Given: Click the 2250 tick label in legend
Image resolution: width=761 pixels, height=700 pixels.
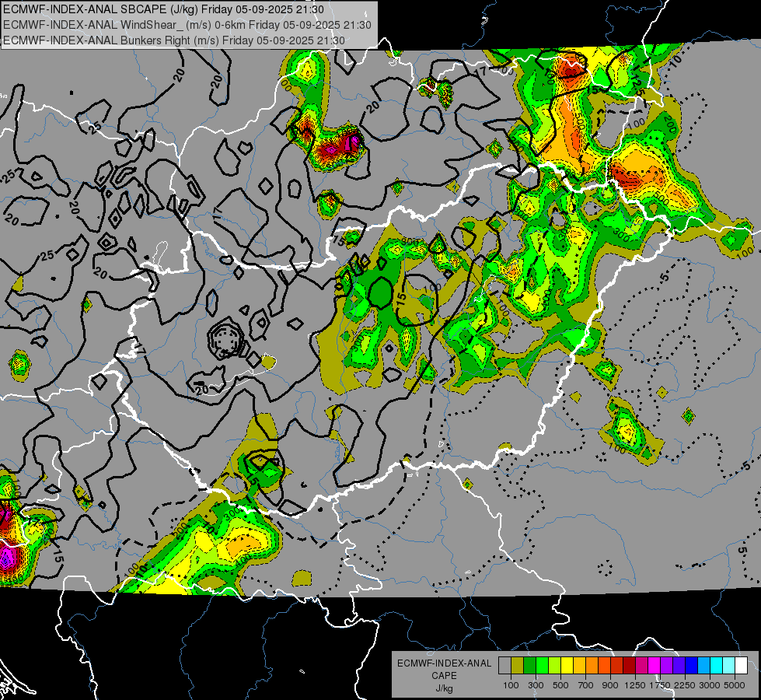Looking at the screenshot, I should click(x=686, y=685).
